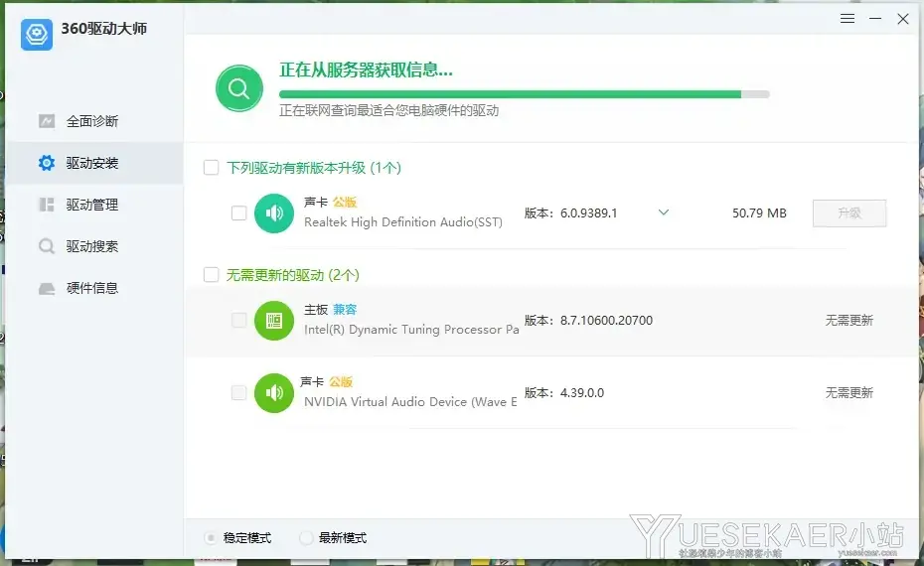Click the 50.79 MB size text
Image resolution: width=924 pixels, height=566 pixels.
(759, 213)
